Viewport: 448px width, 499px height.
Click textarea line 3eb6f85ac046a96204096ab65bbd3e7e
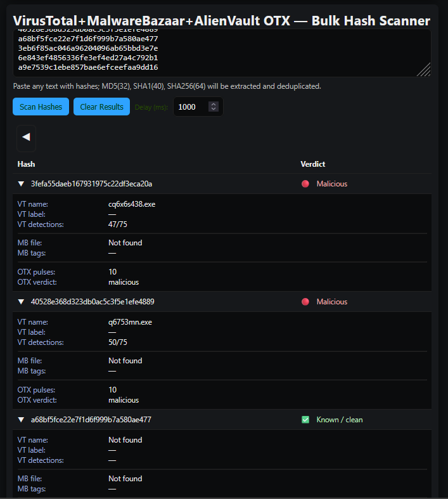coord(88,48)
